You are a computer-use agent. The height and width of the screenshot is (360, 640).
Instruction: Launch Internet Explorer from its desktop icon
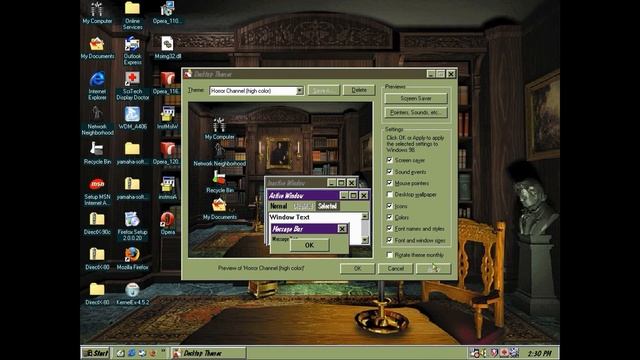pos(97,86)
